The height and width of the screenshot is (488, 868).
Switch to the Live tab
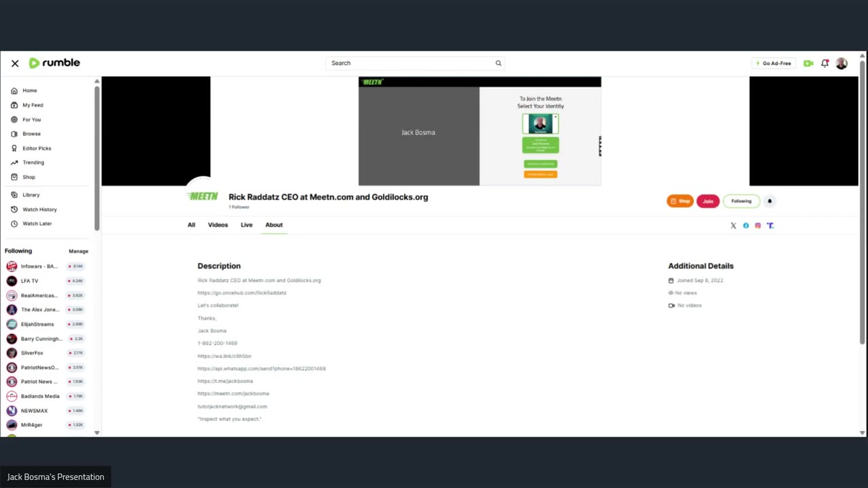coord(246,225)
